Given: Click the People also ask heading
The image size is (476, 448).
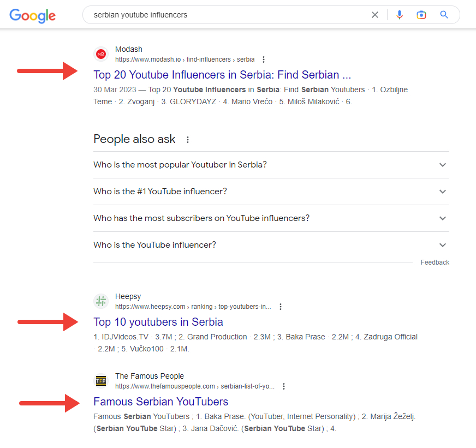Looking at the screenshot, I should coord(134,139).
